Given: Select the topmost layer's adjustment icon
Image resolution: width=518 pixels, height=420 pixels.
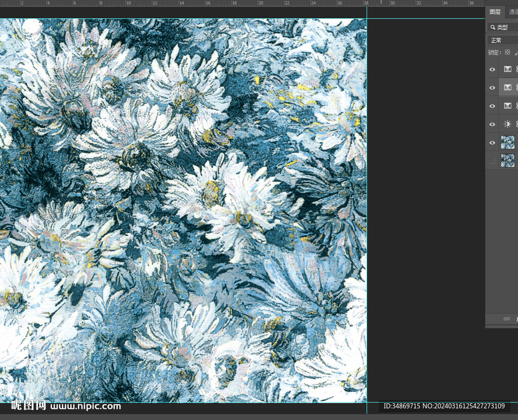Looking at the screenshot, I should pyautogui.click(x=507, y=69).
